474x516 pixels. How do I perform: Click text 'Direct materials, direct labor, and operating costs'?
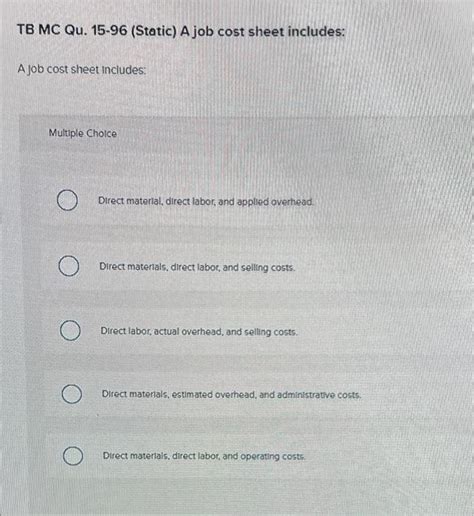(x=204, y=456)
